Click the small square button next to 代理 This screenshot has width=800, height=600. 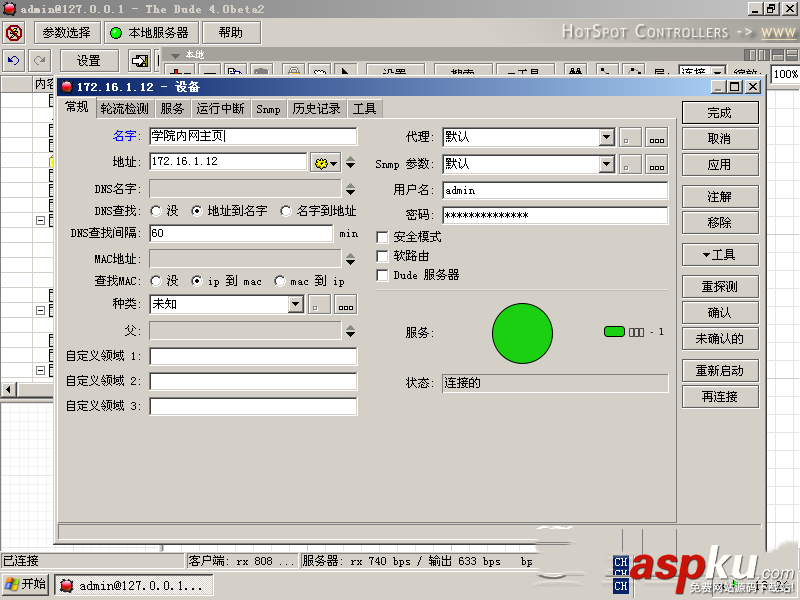point(630,138)
